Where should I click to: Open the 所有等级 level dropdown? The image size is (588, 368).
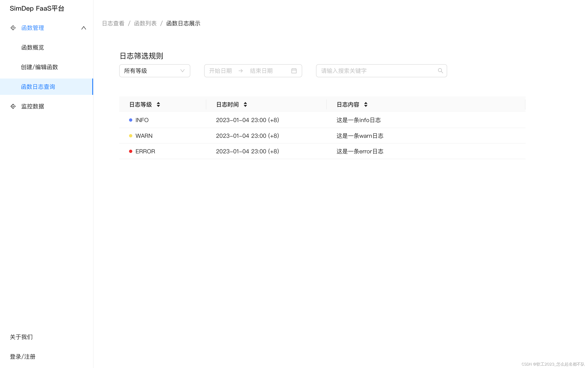point(155,71)
